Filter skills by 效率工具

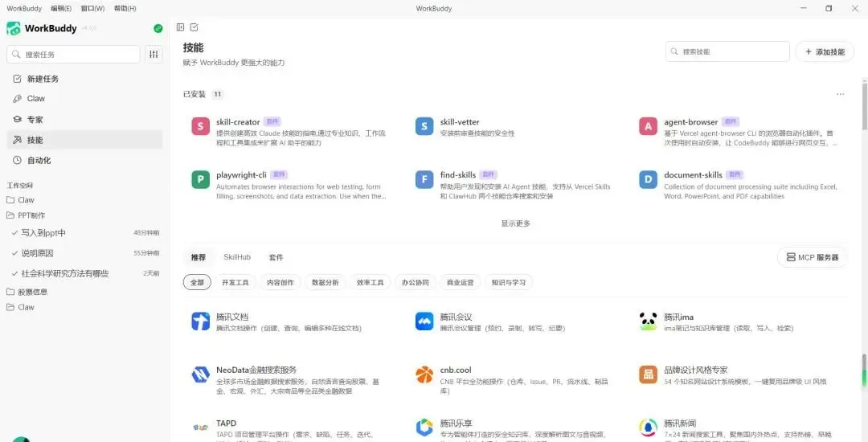click(370, 283)
